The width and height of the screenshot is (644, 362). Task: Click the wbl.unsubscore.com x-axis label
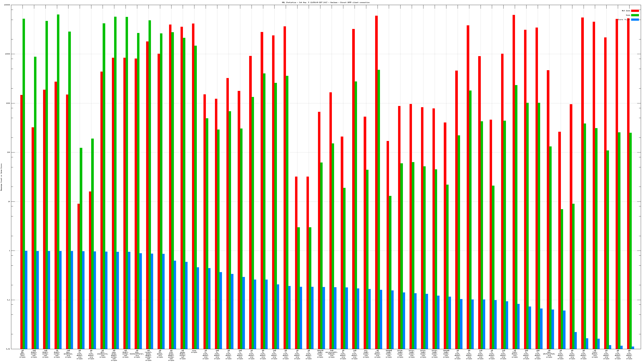[102, 354]
